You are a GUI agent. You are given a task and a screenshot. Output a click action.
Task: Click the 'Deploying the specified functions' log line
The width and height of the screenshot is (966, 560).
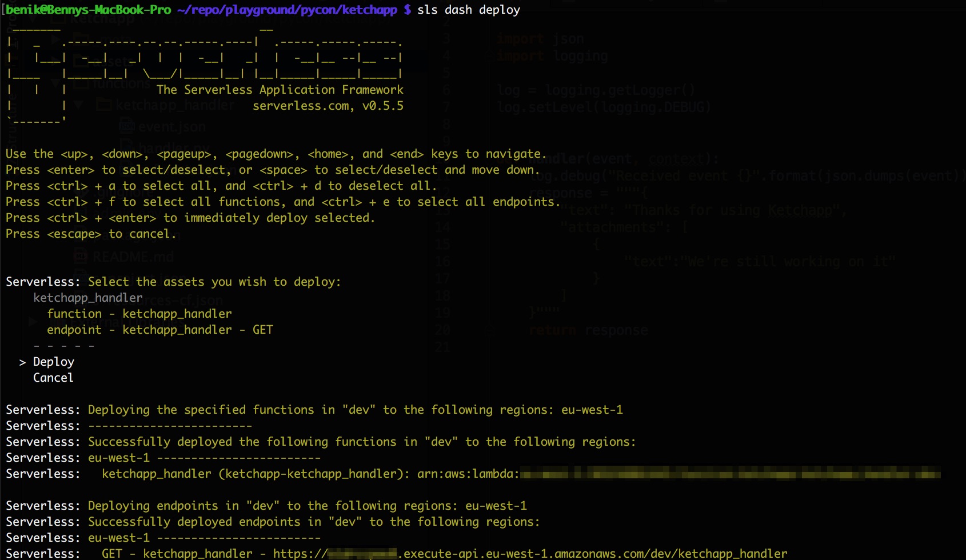314,410
